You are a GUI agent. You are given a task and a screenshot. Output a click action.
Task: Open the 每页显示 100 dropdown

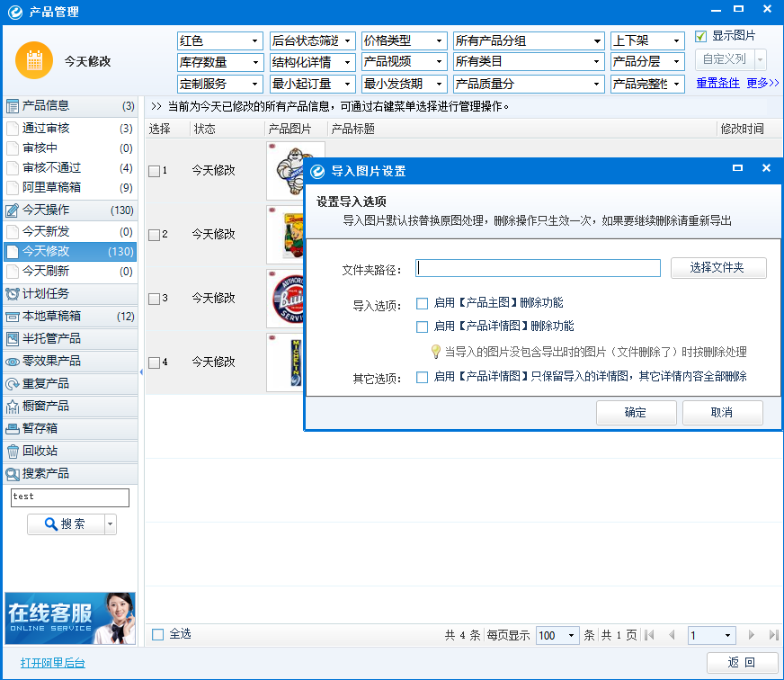(x=557, y=635)
